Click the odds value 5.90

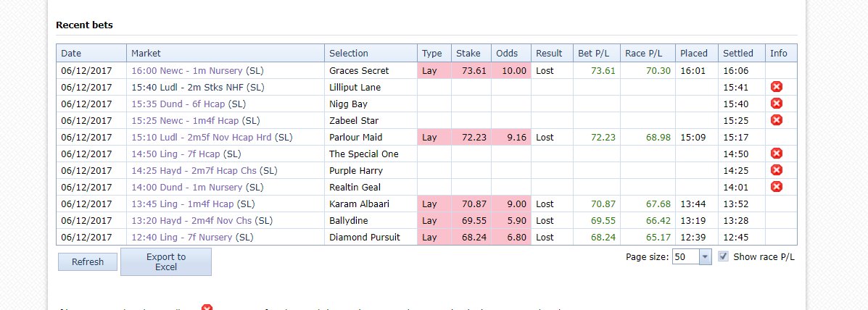516,220
